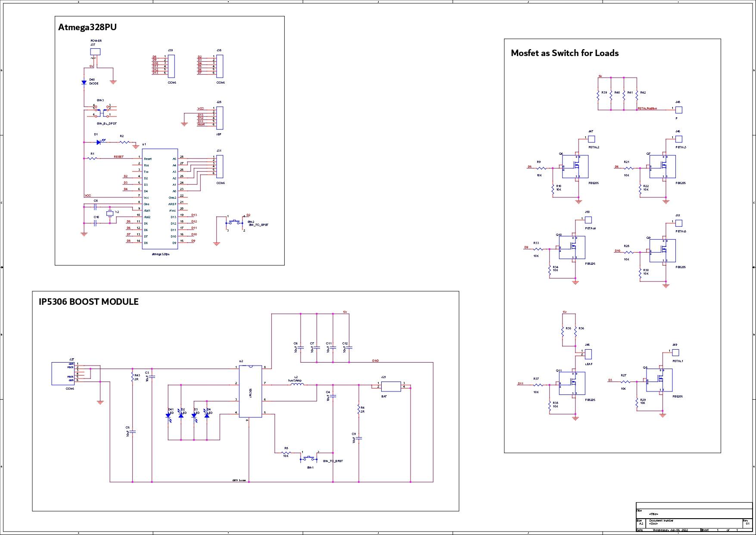Screen dimensions: 756x535
Task: Select the J47 PETAL2 connector pad
Action: pyautogui.click(x=591, y=139)
